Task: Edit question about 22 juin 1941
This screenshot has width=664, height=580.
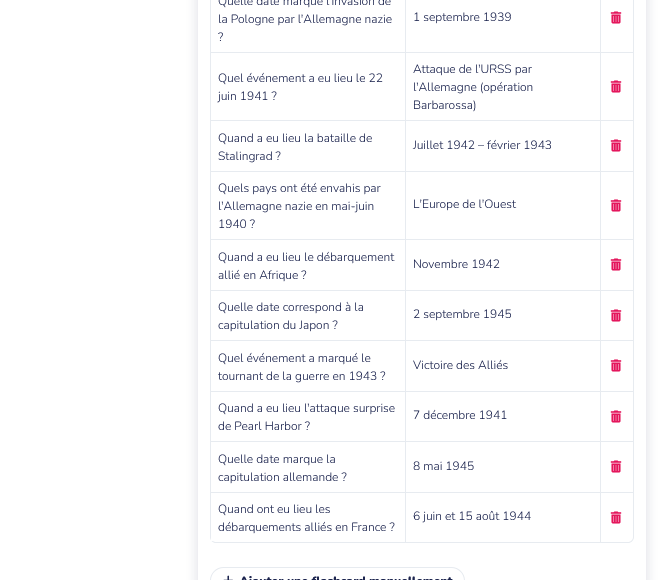Action: pos(308,87)
